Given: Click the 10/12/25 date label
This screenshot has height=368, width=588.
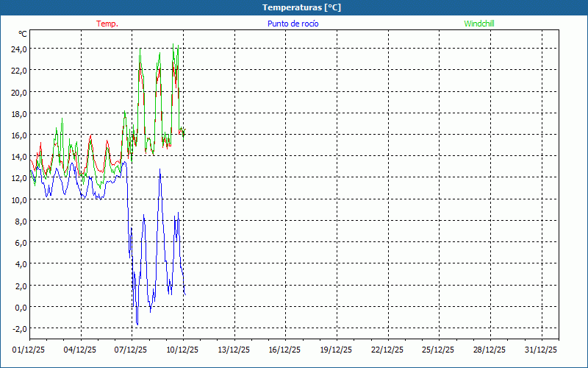Looking at the screenshot, I should coord(182,350).
